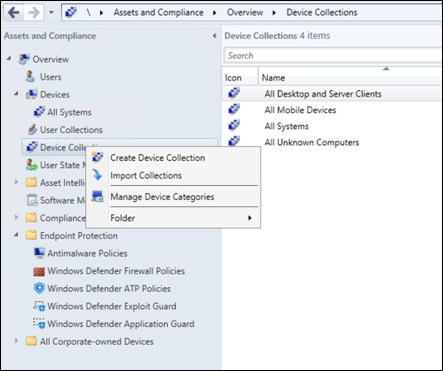Click the All Mobile Devices collection icon

click(x=234, y=109)
